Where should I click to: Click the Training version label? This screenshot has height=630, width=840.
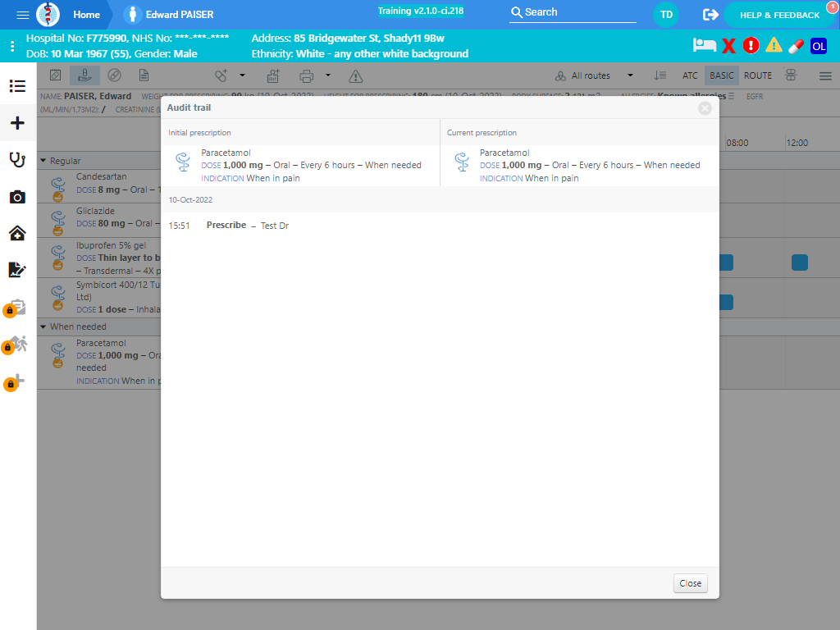(421, 11)
